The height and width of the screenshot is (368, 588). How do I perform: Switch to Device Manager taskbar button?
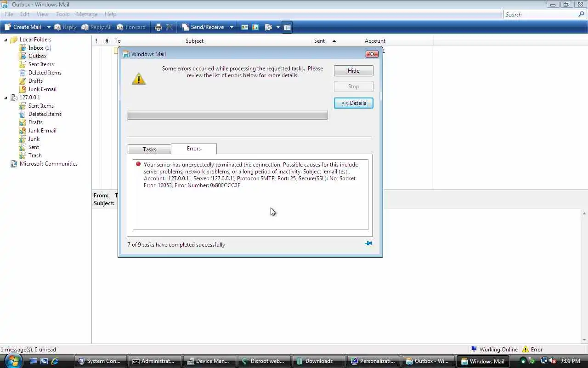point(209,361)
